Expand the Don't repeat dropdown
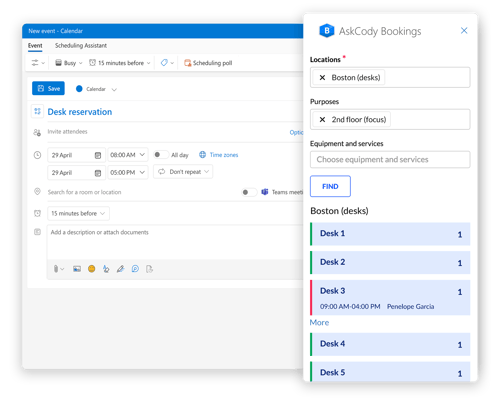 coord(183,172)
